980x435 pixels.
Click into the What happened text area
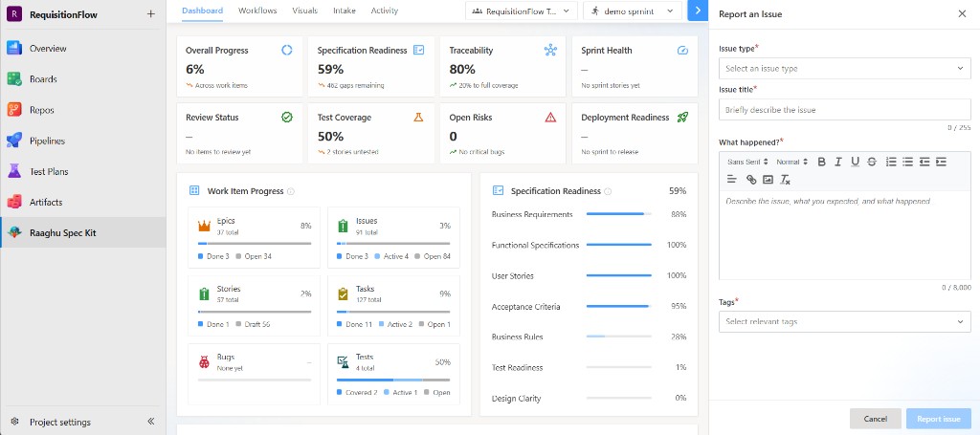pyautogui.click(x=845, y=235)
